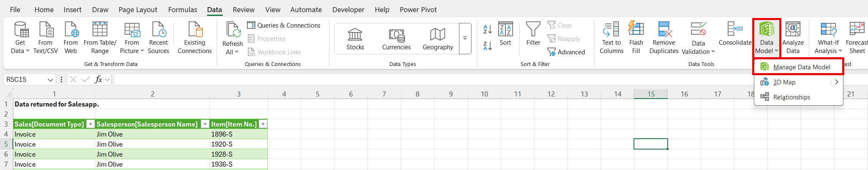
Task: Switch to the Power Pivot tab
Action: [x=418, y=10]
